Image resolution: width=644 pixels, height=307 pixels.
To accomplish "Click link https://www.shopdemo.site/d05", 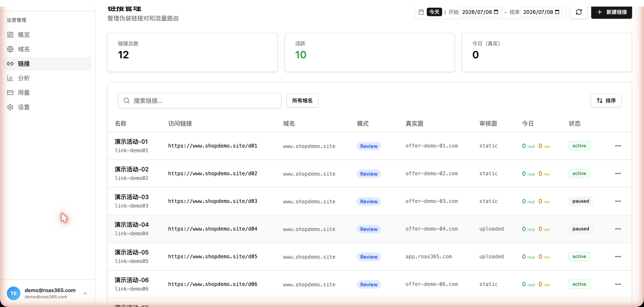I will 213,256.
